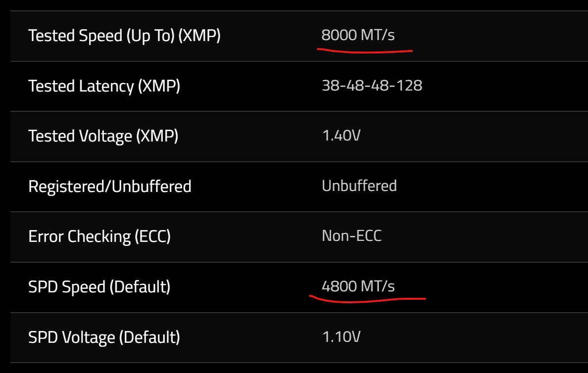Image resolution: width=588 pixels, height=373 pixels.
Task: Click "(Default)" in the SPD Voltage label
Action: pos(149,337)
